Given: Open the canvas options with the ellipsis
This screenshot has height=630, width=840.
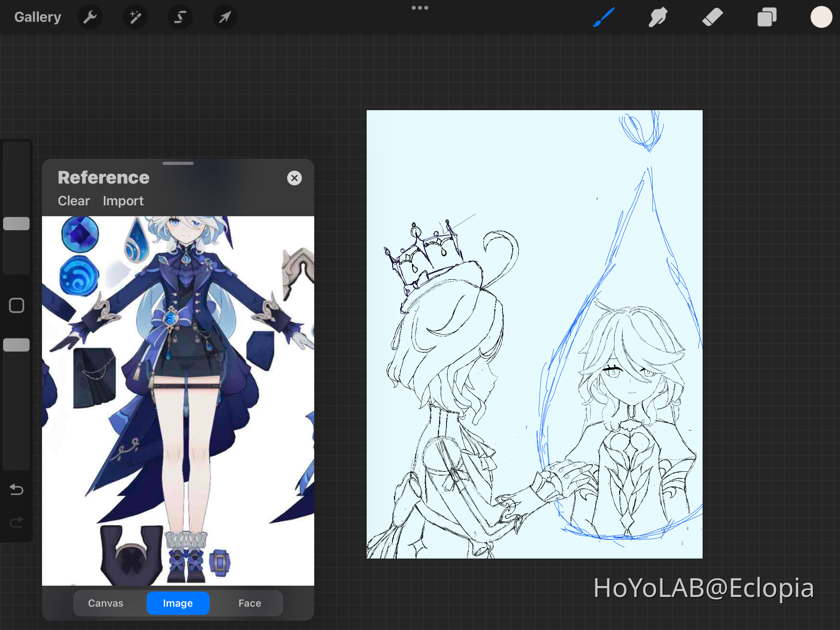Looking at the screenshot, I should coord(420,7).
